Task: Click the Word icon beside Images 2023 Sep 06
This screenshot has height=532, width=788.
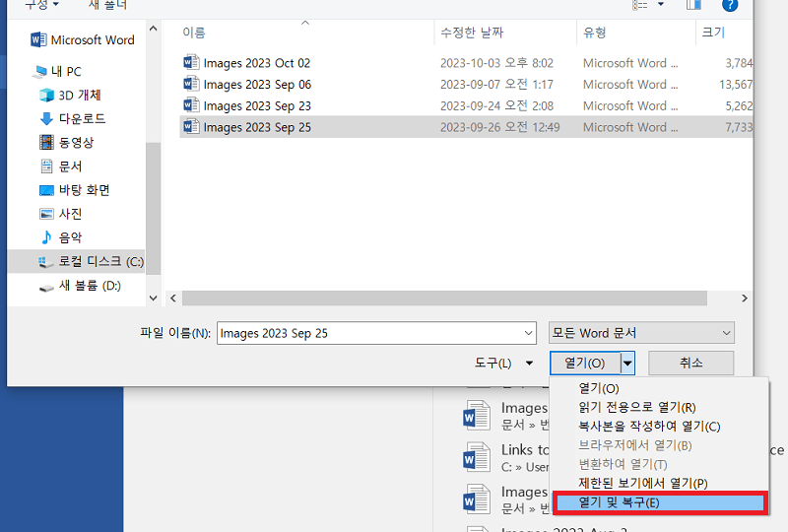Action: tap(191, 84)
